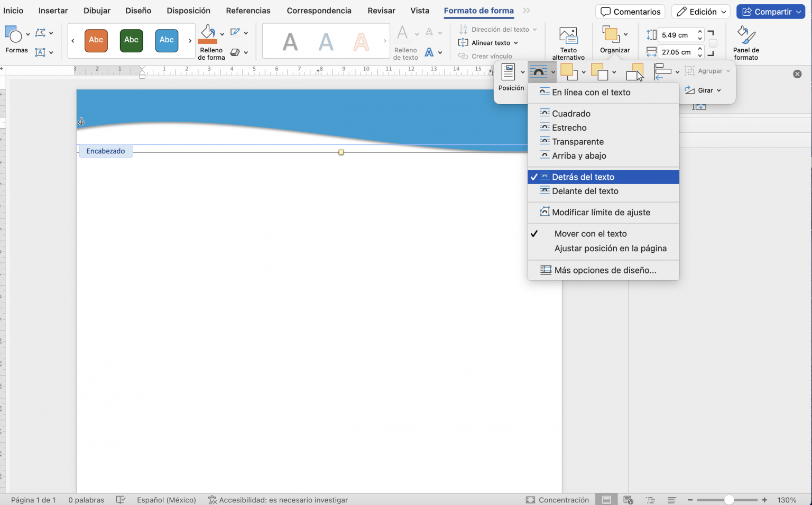Uncheck Mover con el texto
812x505 pixels.
[x=590, y=233]
